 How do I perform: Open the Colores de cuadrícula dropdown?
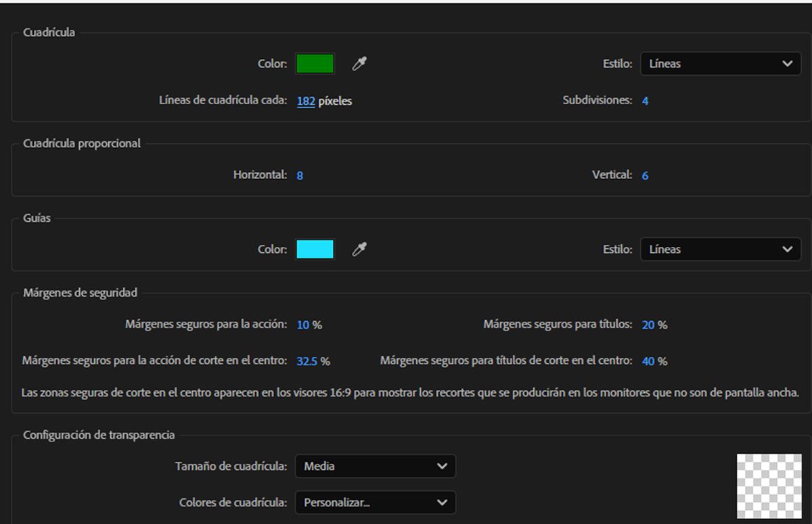(x=375, y=502)
